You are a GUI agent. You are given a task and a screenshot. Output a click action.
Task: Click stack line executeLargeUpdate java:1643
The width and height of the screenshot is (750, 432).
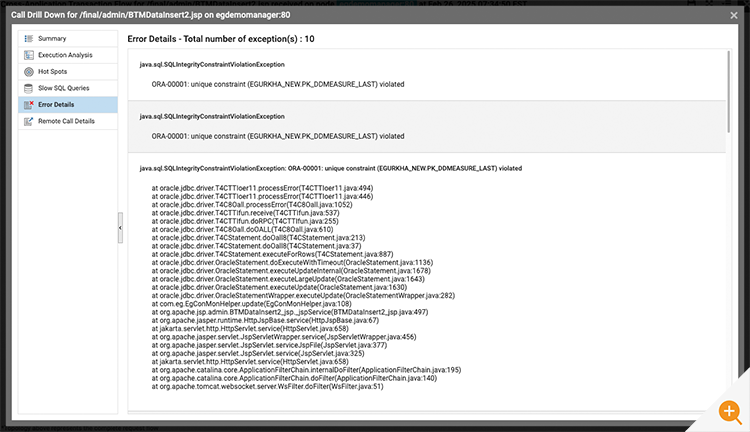(288, 279)
